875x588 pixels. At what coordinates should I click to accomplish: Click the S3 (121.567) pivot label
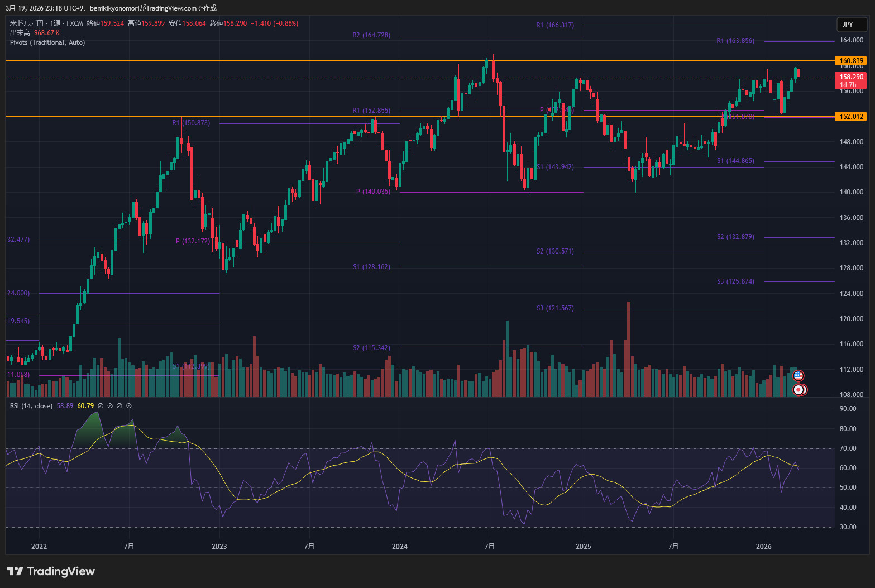pos(555,308)
